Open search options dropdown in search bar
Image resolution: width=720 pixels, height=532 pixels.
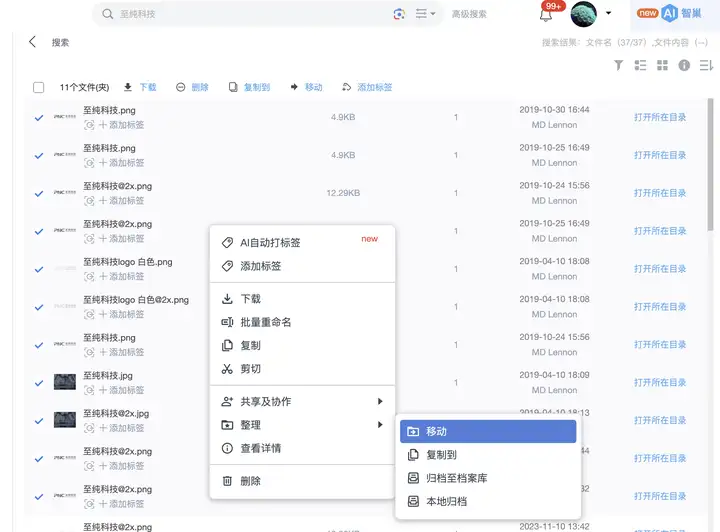(x=425, y=14)
